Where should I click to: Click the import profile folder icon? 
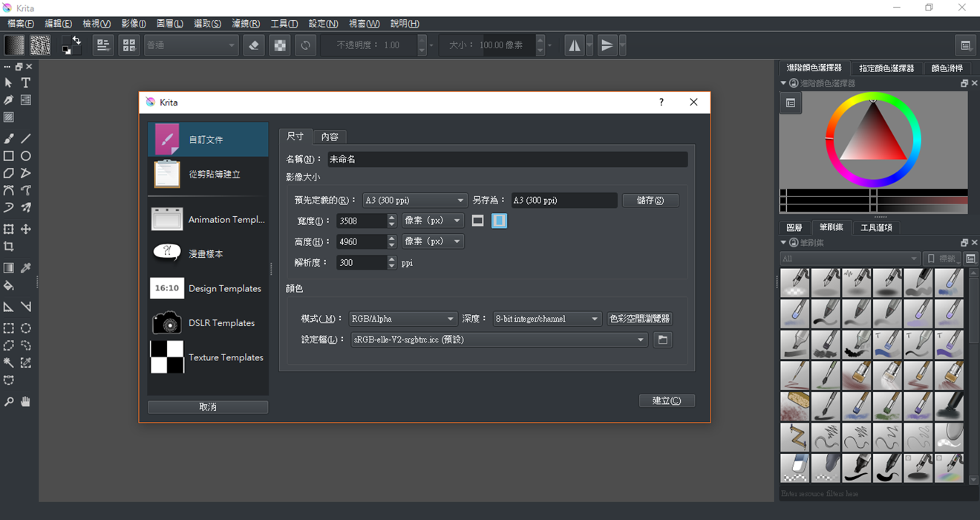(663, 339)
